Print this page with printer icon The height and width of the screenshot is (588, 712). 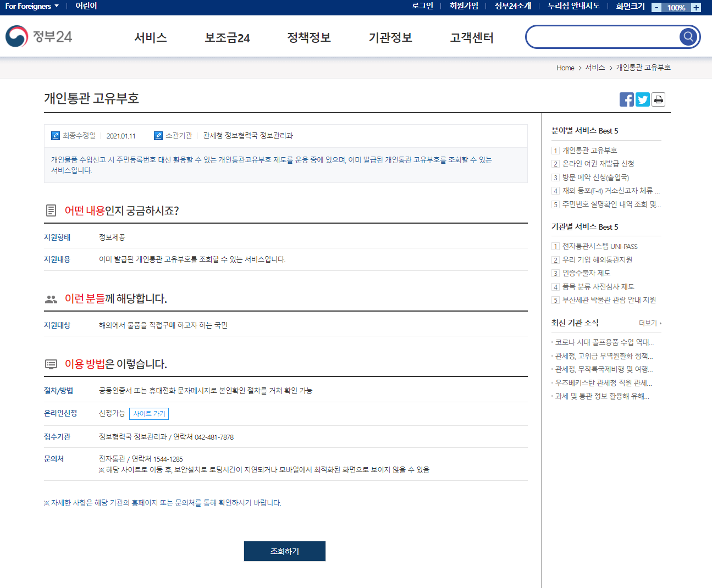(658, 99)
